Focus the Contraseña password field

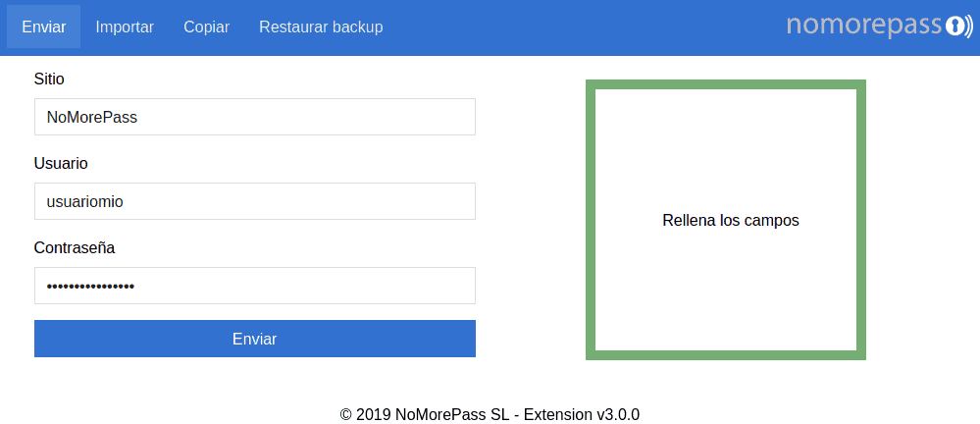255,286
